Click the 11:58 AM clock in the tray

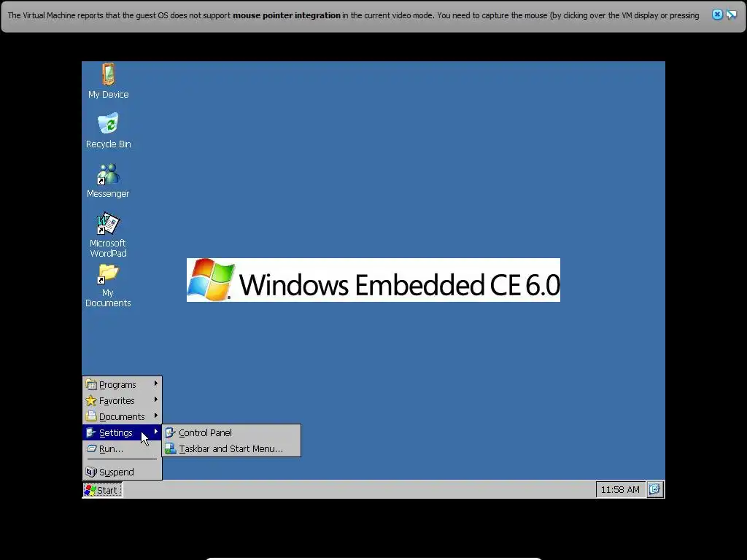click(620, 489)
